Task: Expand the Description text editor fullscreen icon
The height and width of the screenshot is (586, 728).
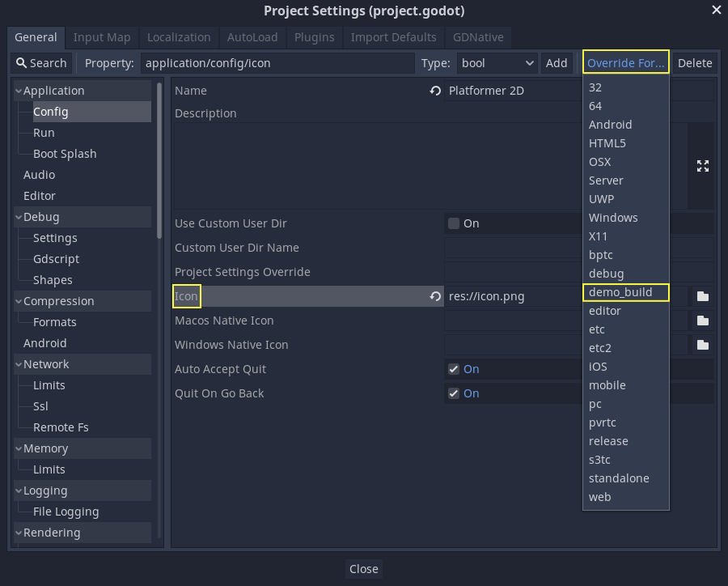Action: click(x=702, y=166)
